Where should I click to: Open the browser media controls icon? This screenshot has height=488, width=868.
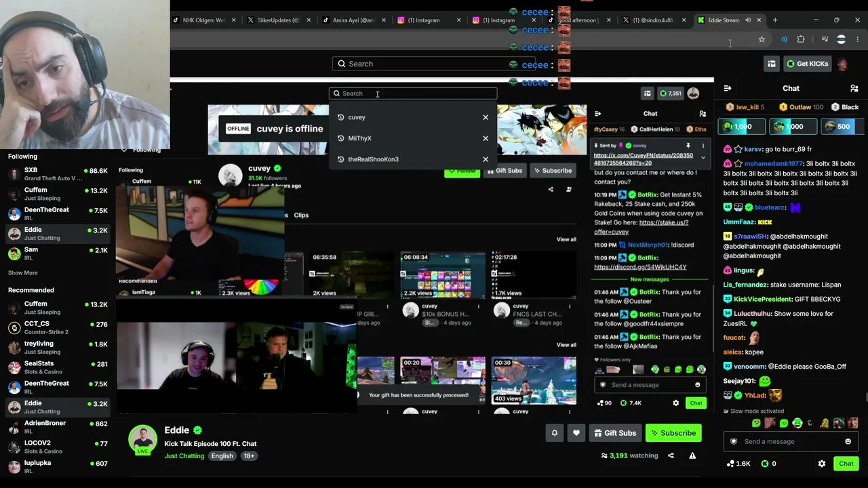825,39
